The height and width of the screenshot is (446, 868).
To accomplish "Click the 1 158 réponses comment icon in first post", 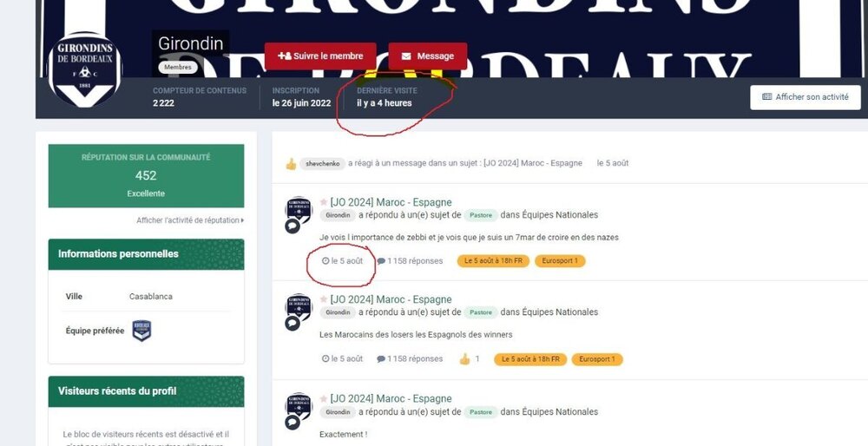I will coord(381,261).
